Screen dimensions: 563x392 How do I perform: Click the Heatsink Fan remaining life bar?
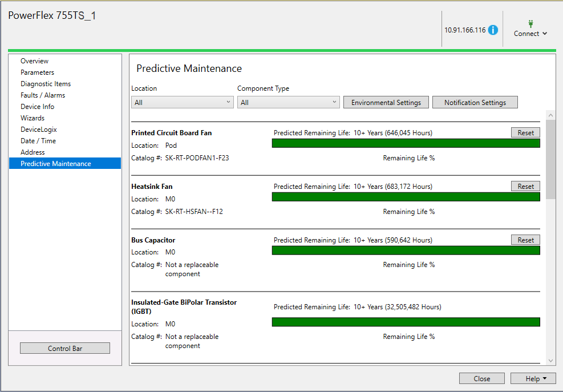pos(406,197)
